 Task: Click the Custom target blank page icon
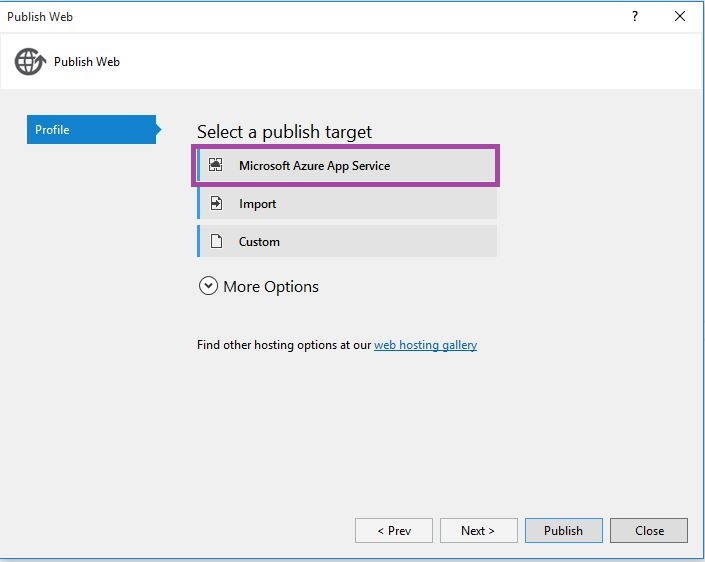[x=216, y=242]
